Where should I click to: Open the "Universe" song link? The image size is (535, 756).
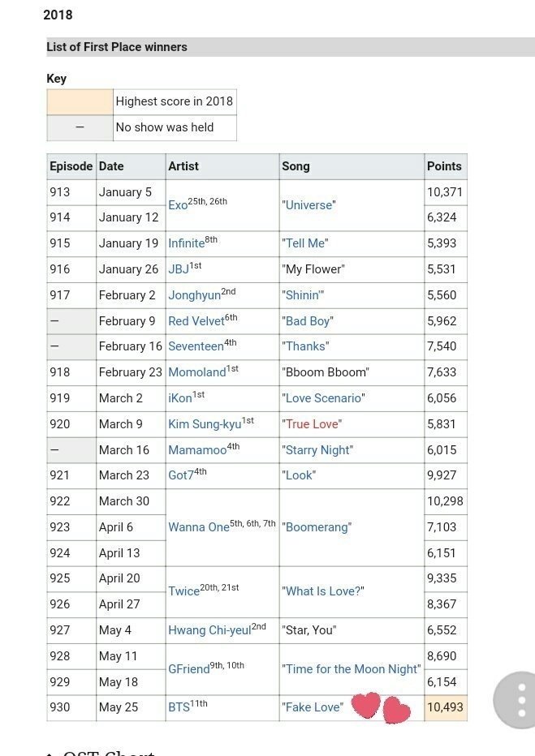coord(308,205)
